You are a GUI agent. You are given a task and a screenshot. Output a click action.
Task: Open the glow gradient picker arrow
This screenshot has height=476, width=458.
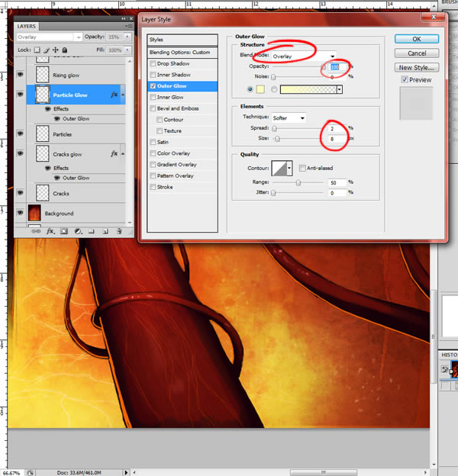[340, 89]
